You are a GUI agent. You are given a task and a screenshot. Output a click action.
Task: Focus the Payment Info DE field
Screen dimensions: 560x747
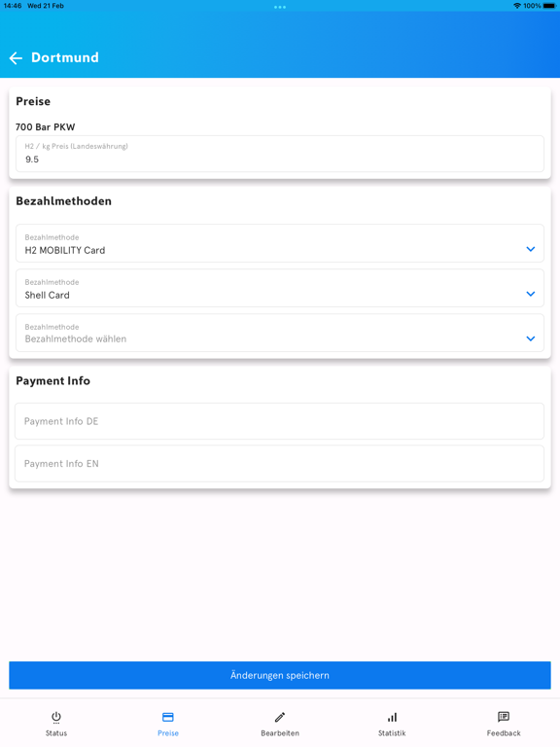tap(280, 421)
